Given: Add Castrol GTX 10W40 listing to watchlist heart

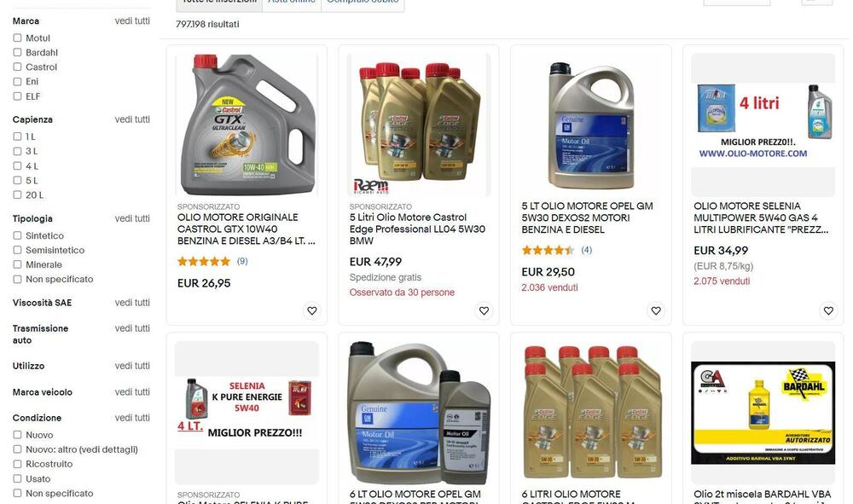Looking at the screenshot, I should [311, 310].
